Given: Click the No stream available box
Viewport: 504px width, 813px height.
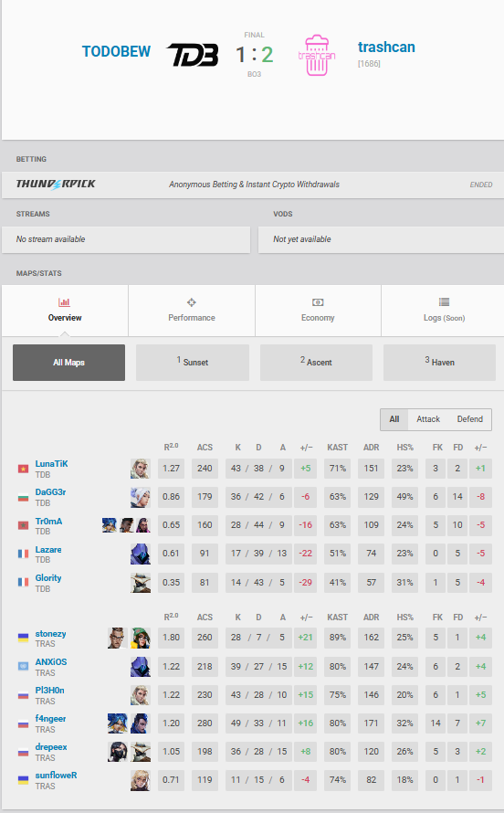Looking at the screenshot, I should click(x=126, y=239).
